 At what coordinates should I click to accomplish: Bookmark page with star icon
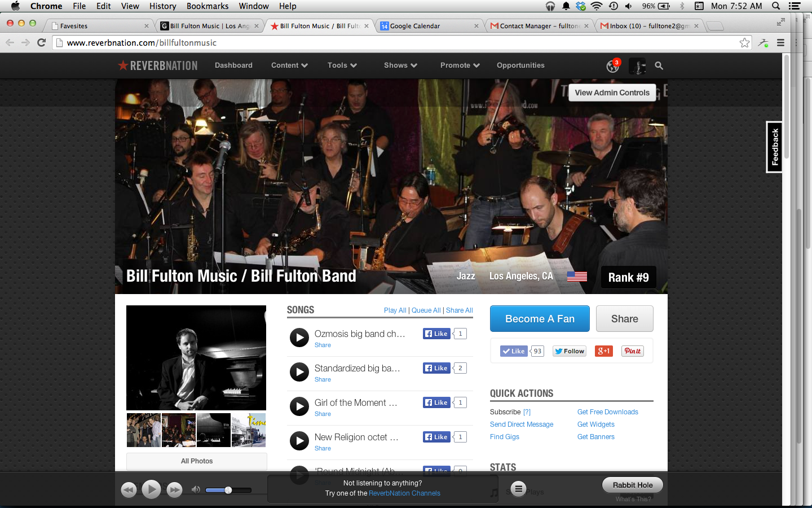[745, 42]
